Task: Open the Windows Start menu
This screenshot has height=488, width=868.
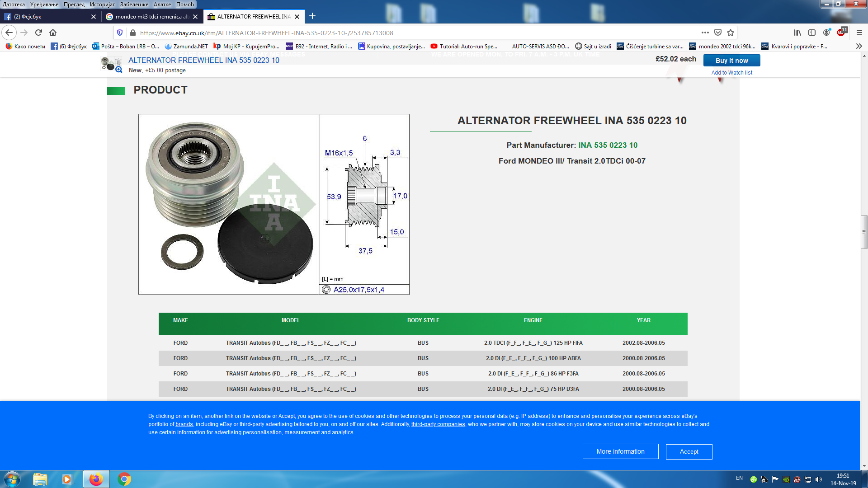Action: 12,479
